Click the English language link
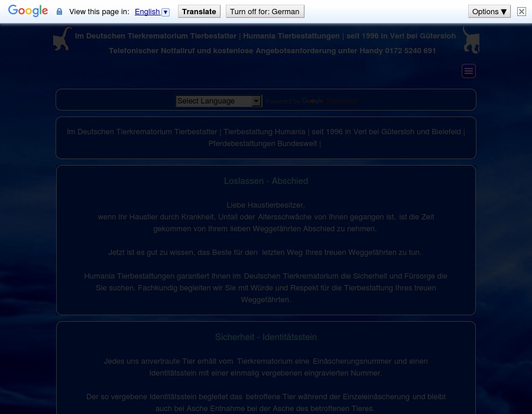This screenshot has height=414, width=532. (x=147, y=12)
